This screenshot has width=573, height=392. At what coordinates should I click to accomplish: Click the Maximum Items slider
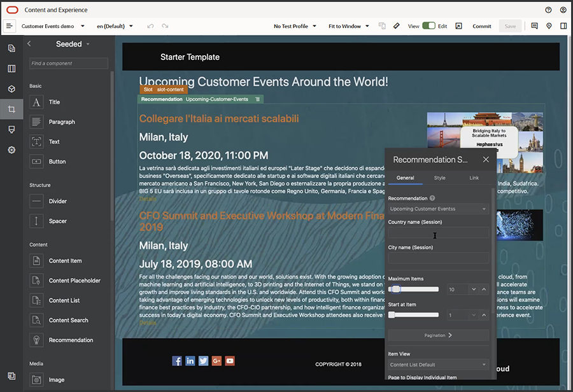(x=413, y=290)
